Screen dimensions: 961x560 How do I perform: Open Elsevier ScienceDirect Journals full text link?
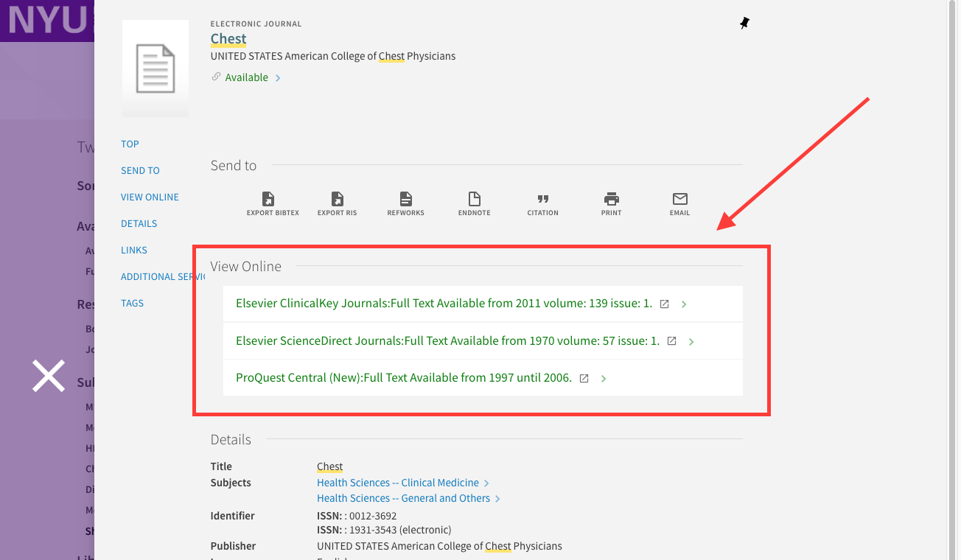(448, 340)
